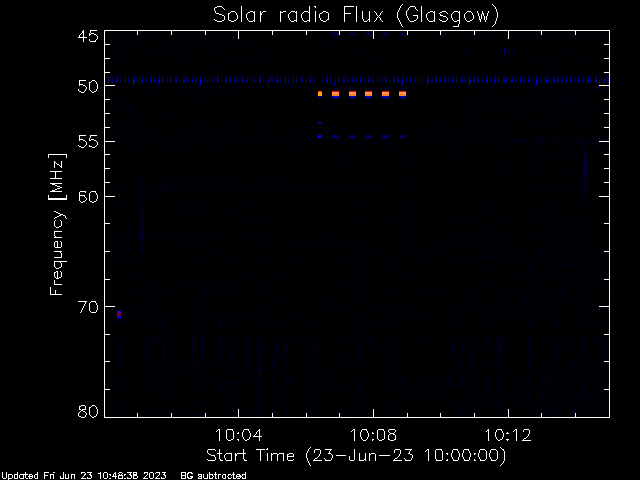Click the "10:04" time tick label
This screenshot has width=640, height=480.
tap(238, 435)
